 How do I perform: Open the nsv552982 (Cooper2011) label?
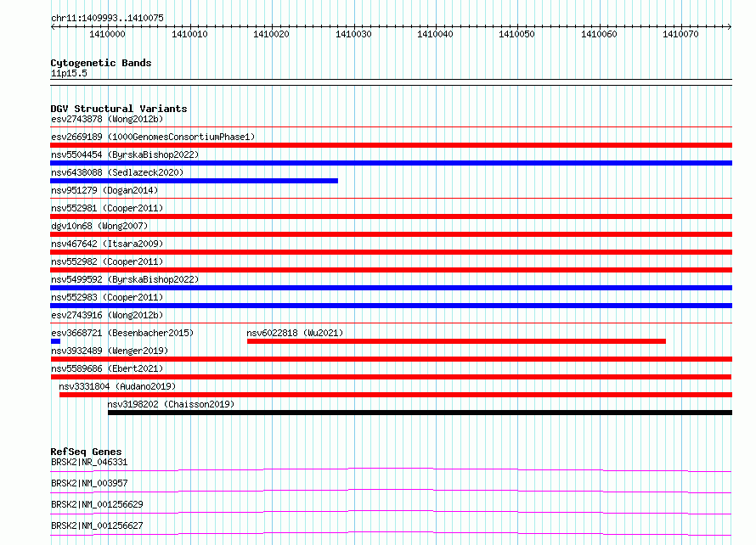[x=107, y=261]
